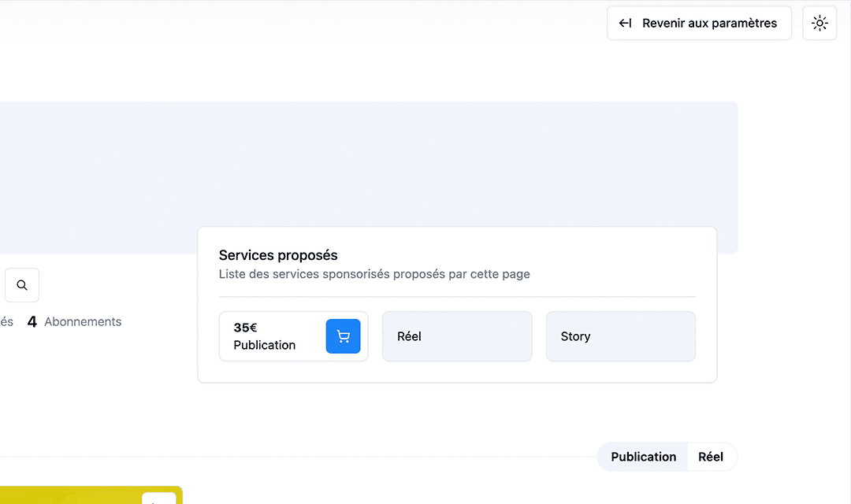Click the Services proposés panel heading
Viewport: 851px width, 504px height.
(278, 255)
